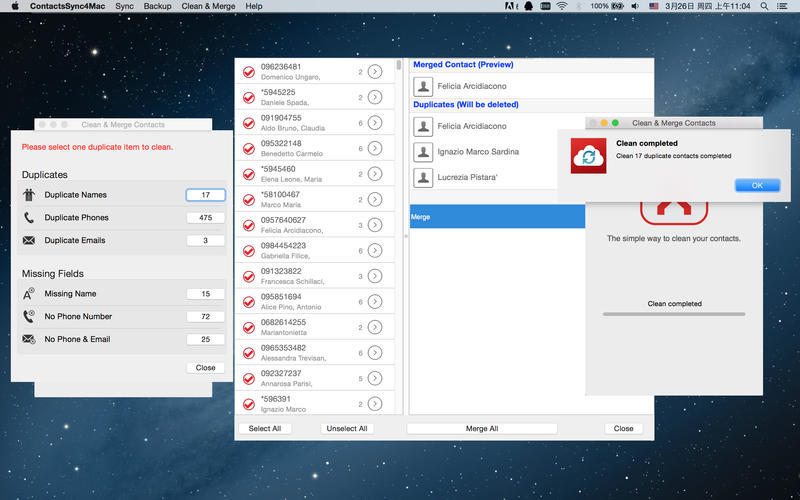This screenshot has height=500, width=800.
Task: Click the Duplicate Names person icon
Action: [x=28, y=195]
